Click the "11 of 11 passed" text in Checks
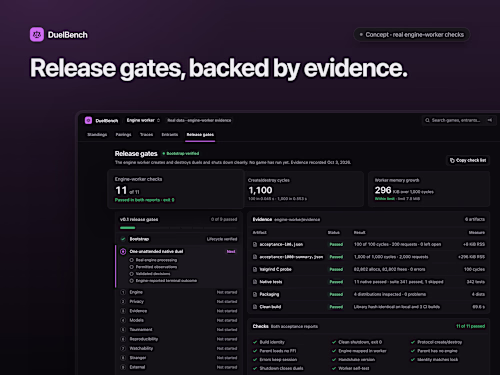 (470, 326)
